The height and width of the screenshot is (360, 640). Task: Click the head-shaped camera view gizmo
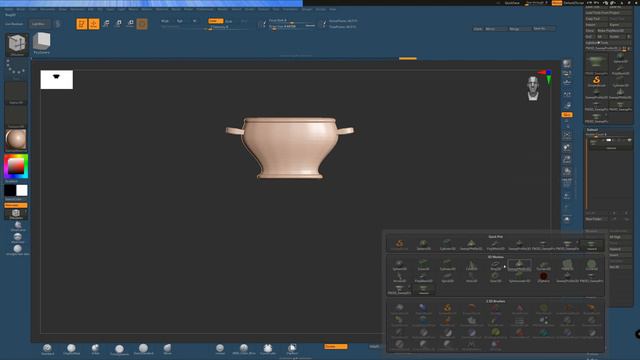[x=533, y=88]
